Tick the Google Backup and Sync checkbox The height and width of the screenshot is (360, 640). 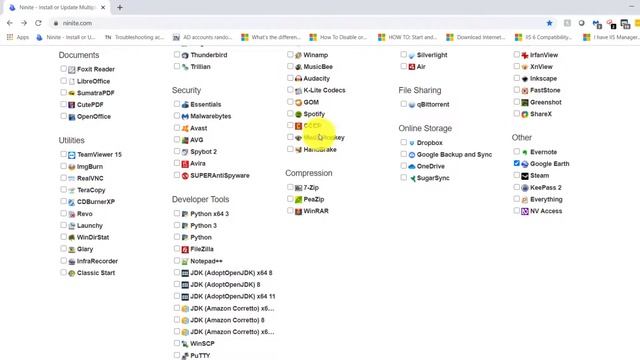tap(404, 154)
